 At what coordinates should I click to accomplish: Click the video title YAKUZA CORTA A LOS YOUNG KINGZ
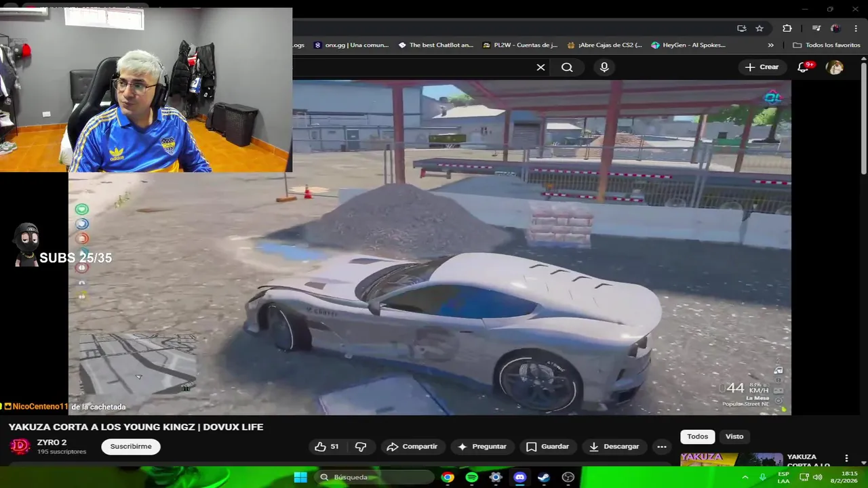click(x=136, y=427)
